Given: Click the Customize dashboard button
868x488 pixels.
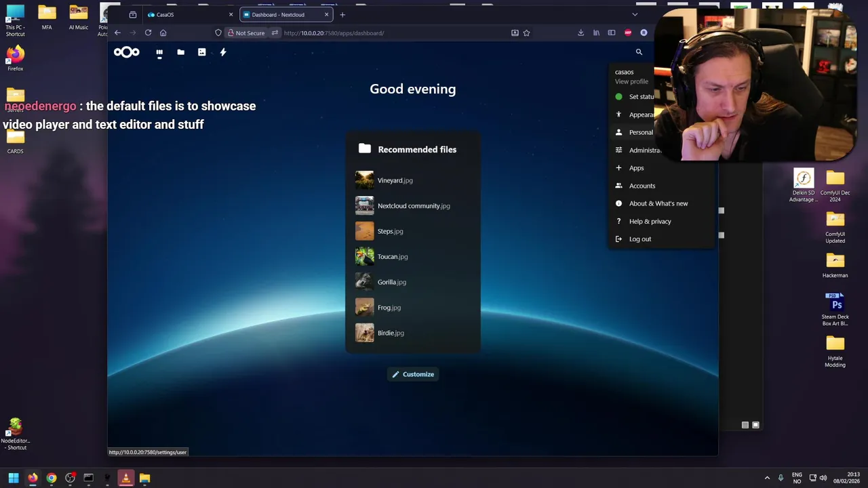Looking at the screenshot, I should pos(413,374).
